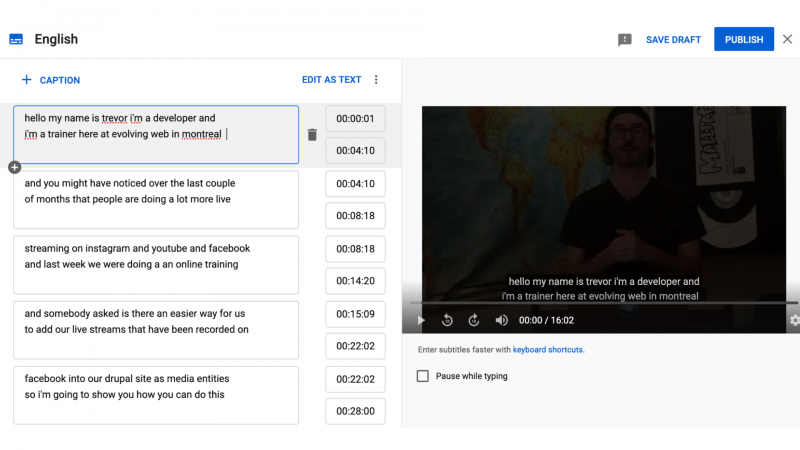
Task: Select caption about streaming on instagram
Action: click(156, 265)
